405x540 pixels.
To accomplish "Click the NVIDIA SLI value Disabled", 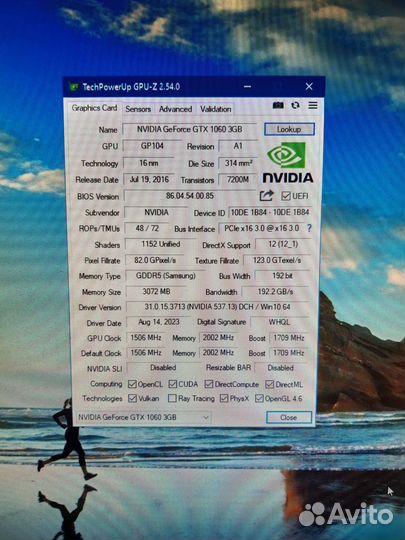I will [163, 368].
